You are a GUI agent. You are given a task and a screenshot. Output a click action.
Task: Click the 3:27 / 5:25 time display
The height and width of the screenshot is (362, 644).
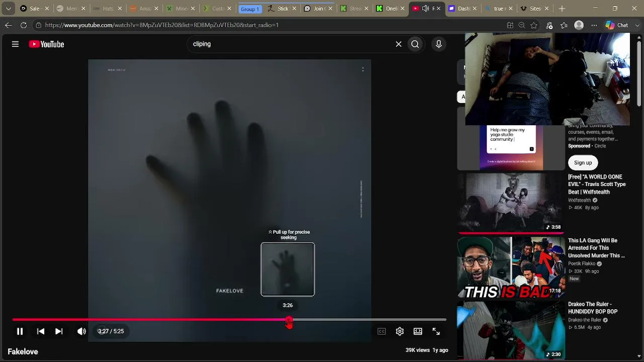point(111,331)
